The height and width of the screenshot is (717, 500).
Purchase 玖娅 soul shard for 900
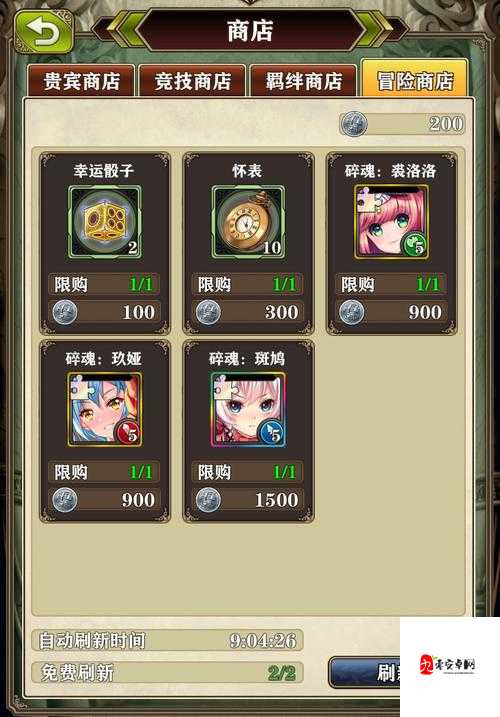pyautogui.click(x=106, y=500)
